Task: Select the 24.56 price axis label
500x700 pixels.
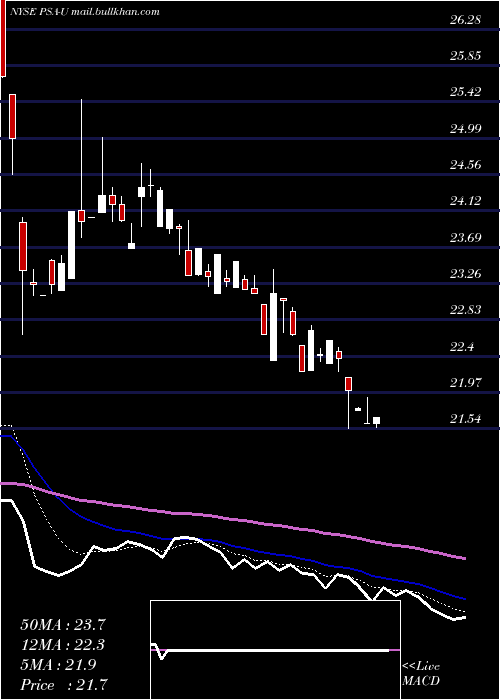Action: [466, 165]
